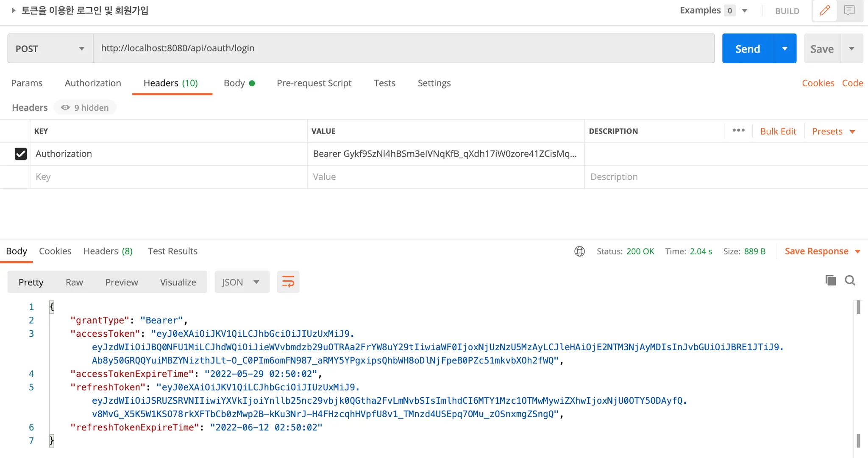Click the pencil edit icon
868x458 pixels.
tap(824, 11)
